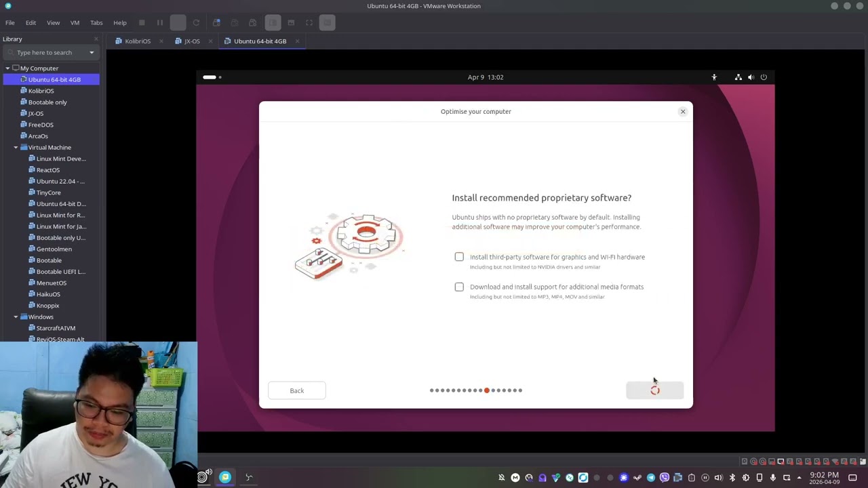This screenshot has height=488, width=868.
Task: Click the media pause tray icon
Action: point(705,477)
